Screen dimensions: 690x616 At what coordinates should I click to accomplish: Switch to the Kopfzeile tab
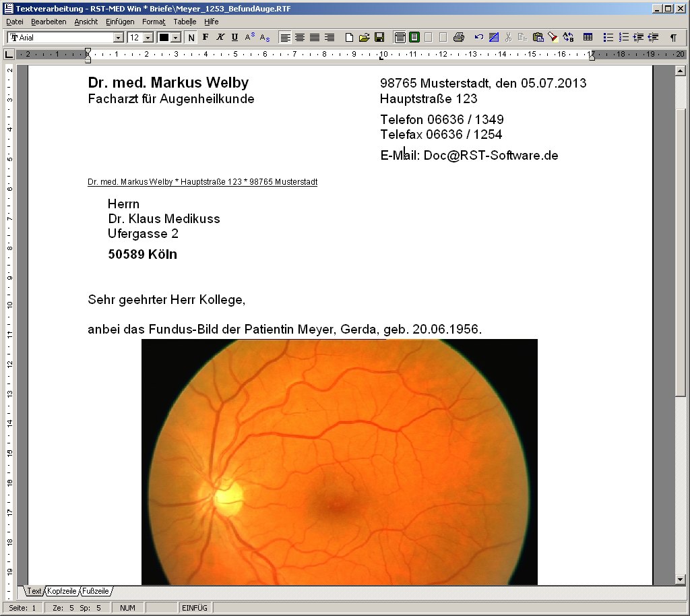(61, 591)
